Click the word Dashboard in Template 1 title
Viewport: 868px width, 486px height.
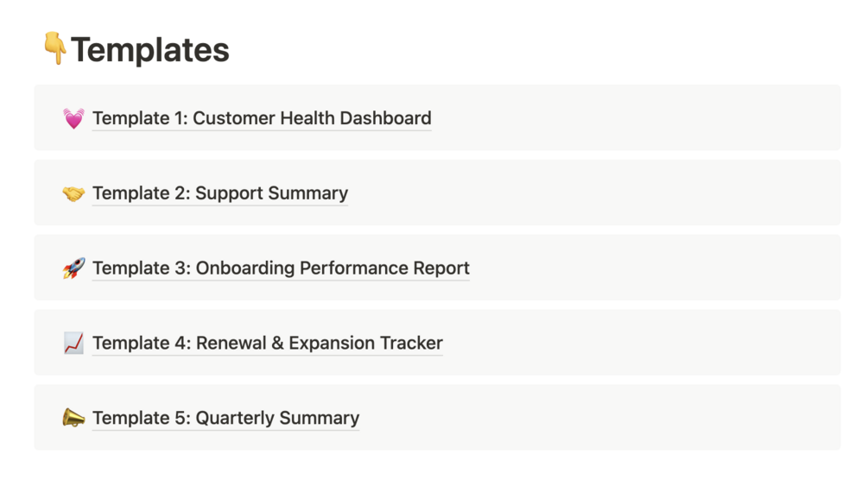(385, 118)
